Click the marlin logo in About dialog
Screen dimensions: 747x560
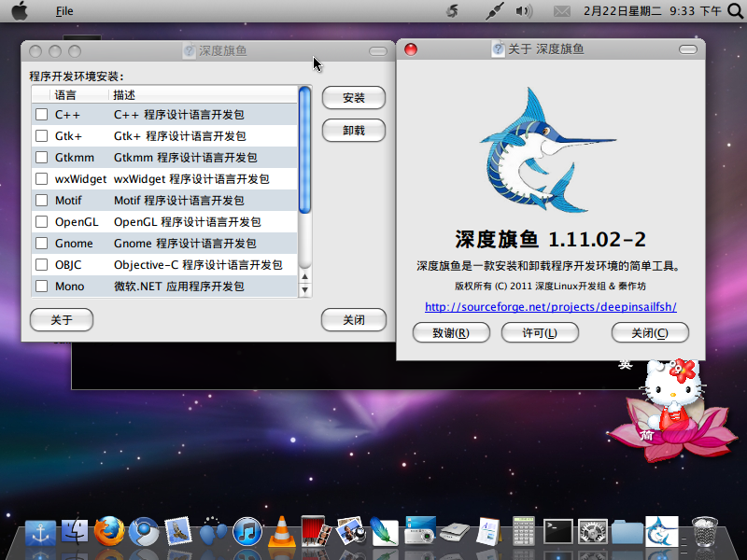[548, 150]
